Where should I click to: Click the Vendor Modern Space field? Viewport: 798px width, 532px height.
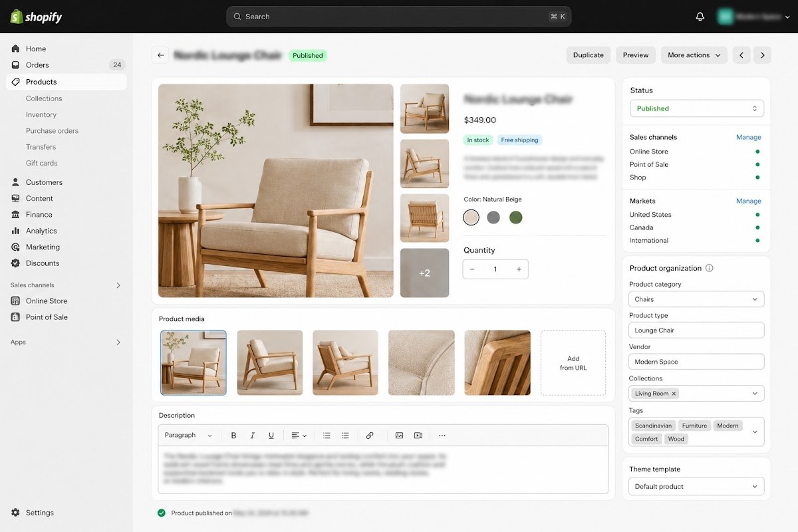(696, 362)
